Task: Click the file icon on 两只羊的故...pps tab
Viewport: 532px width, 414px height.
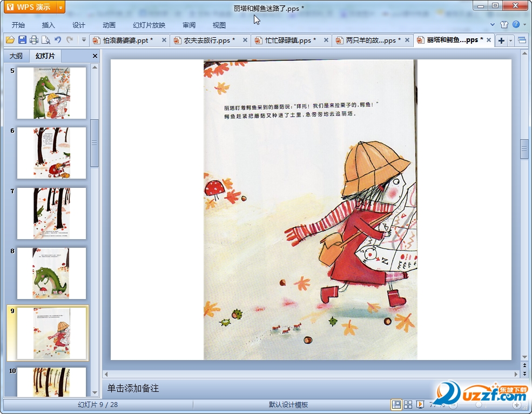Action: tap(340, 40)
